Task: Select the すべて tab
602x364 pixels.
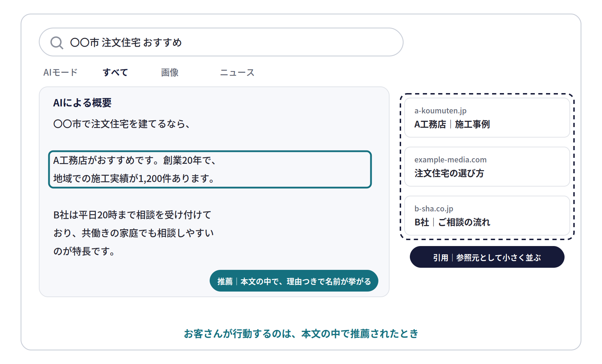Action: tap(115, 72)
